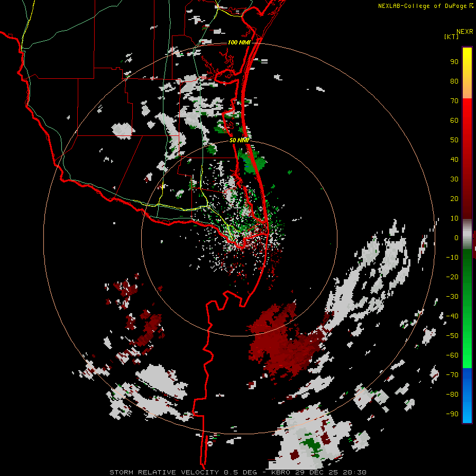Select the 0 value on velocity scale
This screenshot has width=476, height=476.
pos(456,238)
